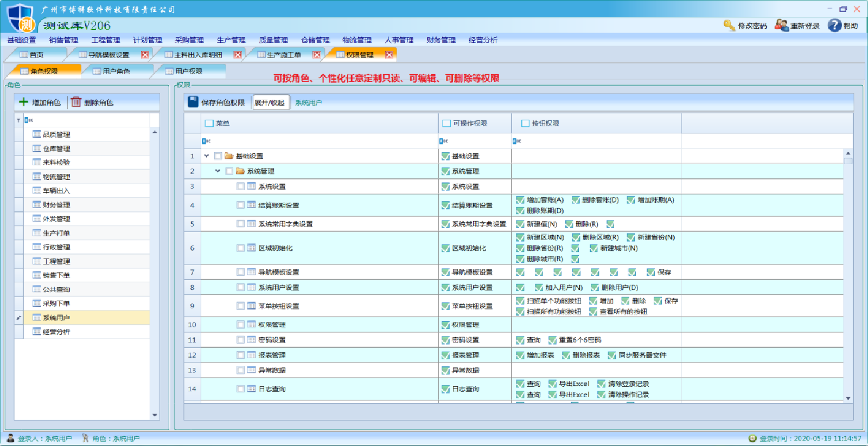Click the trash can 删除角色 icon
868x446 pixels.
tap(76, 102)
